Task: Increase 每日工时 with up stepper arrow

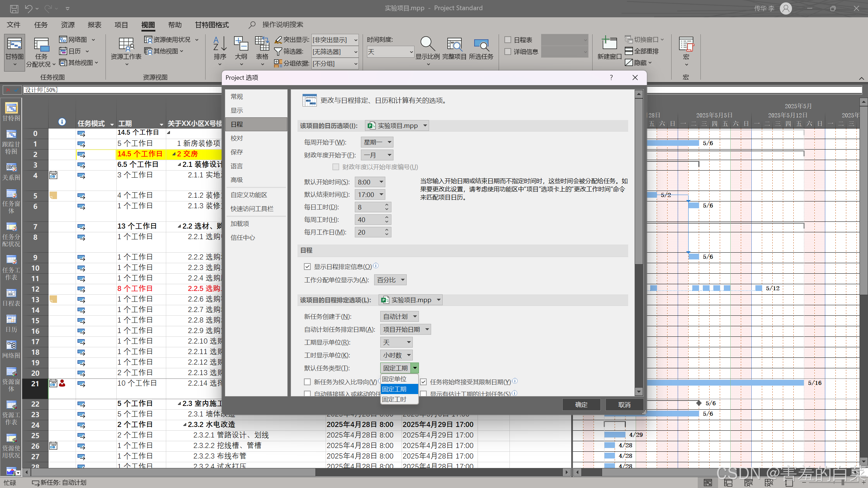Action: click(x=386, y=205)
